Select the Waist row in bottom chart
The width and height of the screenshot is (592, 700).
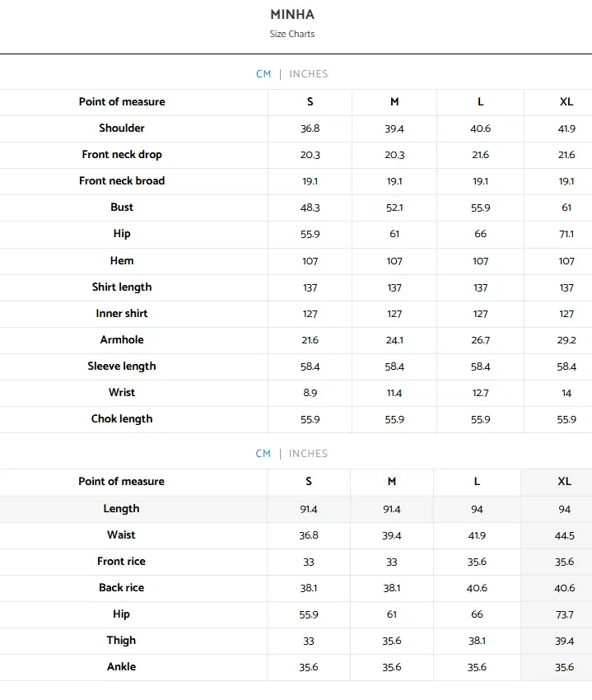(x=121, y=535)
